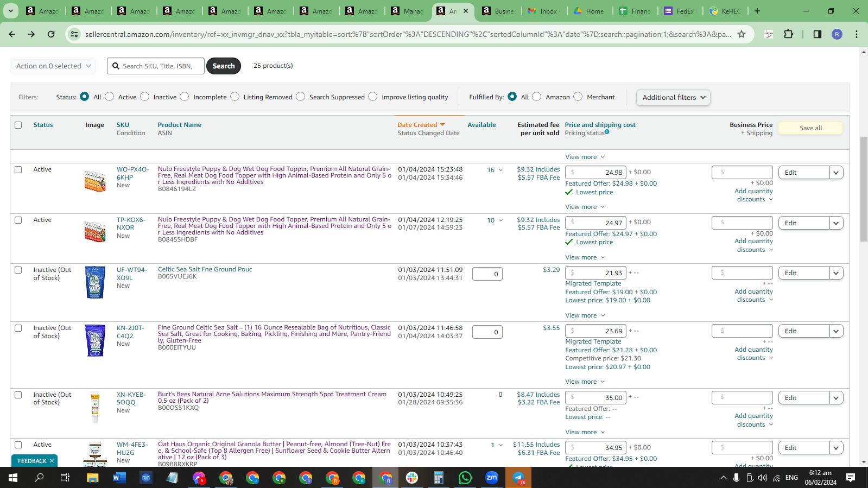Expand available quantity 10 chevron
Screen dimensions: 868x488
click(500, 220)
